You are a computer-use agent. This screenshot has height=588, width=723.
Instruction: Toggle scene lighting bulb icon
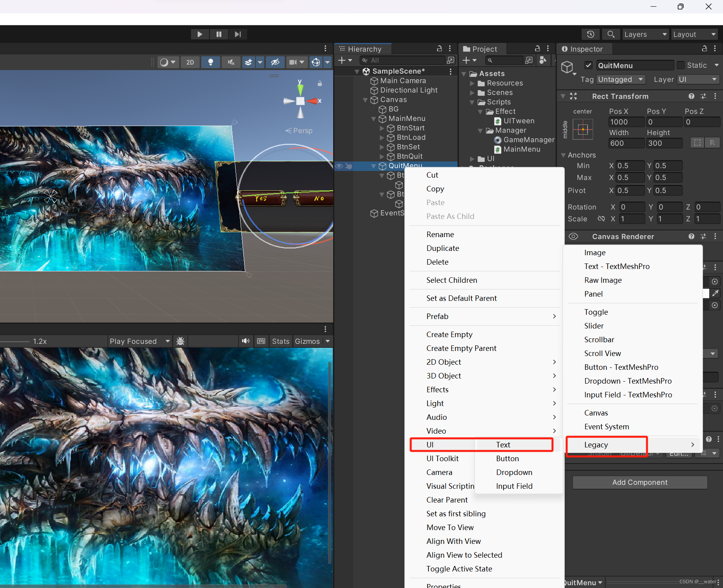click(211, 62)
